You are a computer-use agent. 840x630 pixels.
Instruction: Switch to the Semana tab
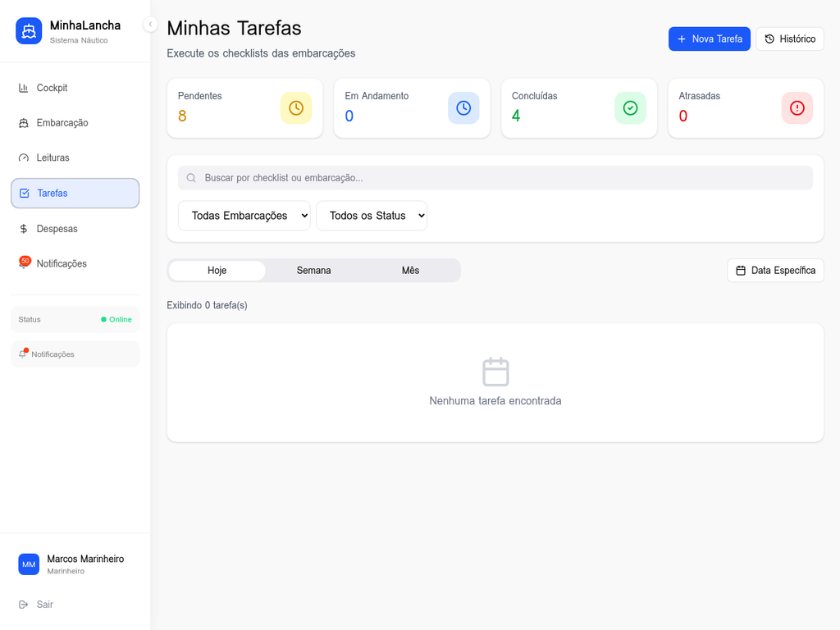point(313,271)
